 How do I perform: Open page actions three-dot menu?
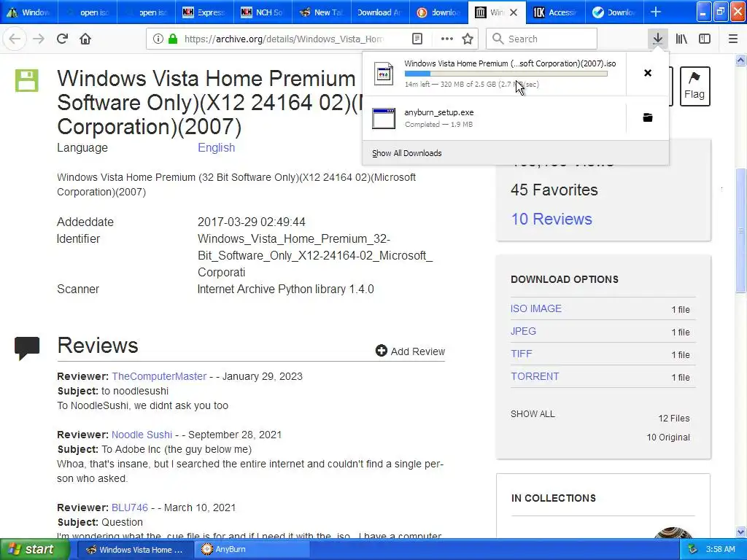(447, 39)
